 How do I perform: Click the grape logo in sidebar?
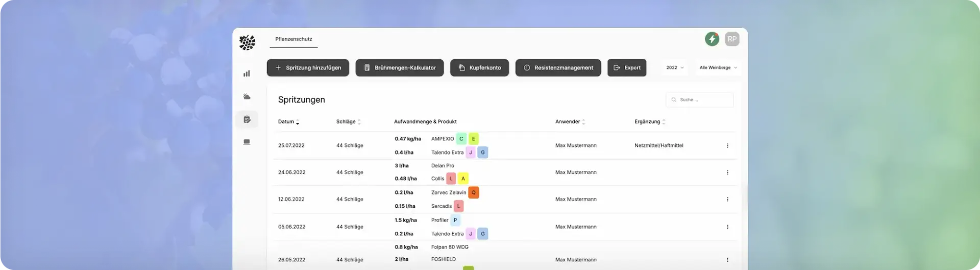[x=247, y=42]
